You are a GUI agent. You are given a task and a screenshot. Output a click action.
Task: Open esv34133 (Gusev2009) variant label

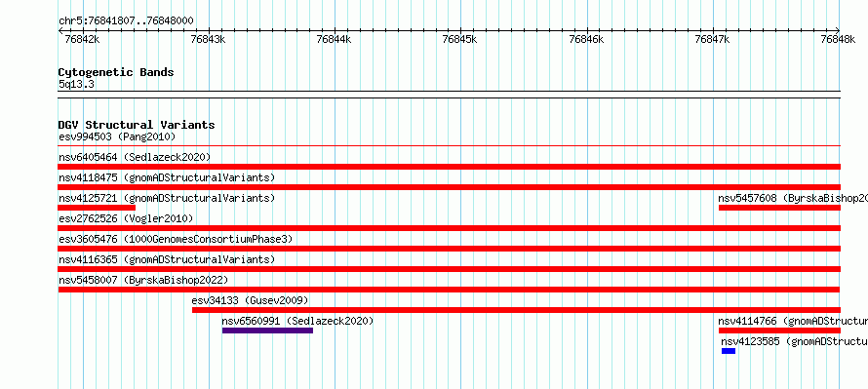tap(250, 300)
